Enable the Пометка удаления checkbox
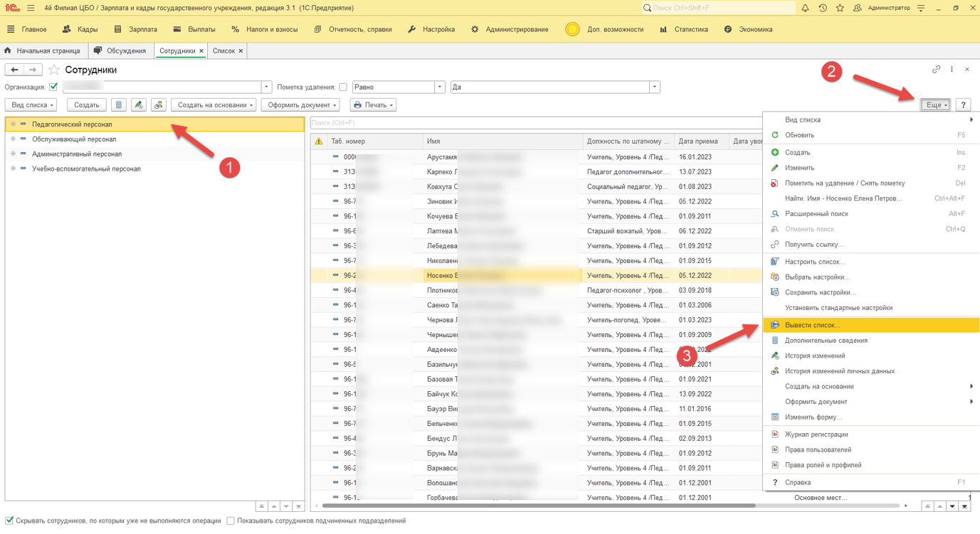This screenshot has width=980, height=534. coord(343,87)
